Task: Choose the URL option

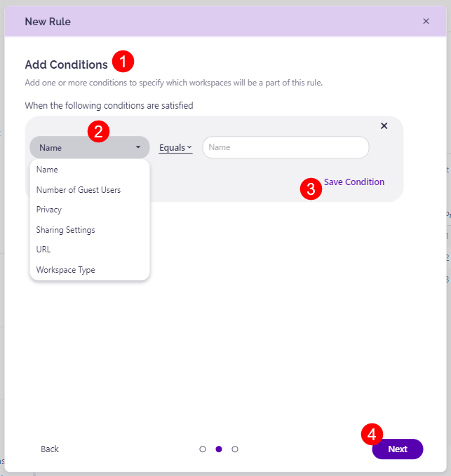Action: (43, 250)
